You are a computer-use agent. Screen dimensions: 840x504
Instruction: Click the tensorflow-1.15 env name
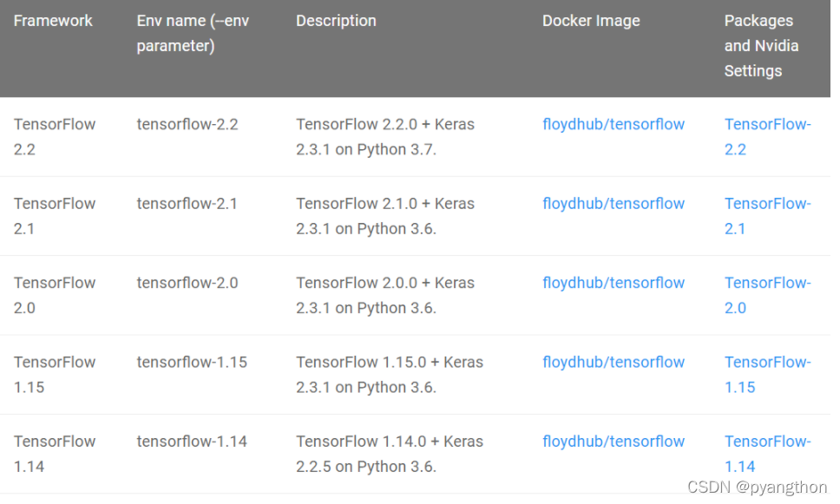tap(192, 362)
